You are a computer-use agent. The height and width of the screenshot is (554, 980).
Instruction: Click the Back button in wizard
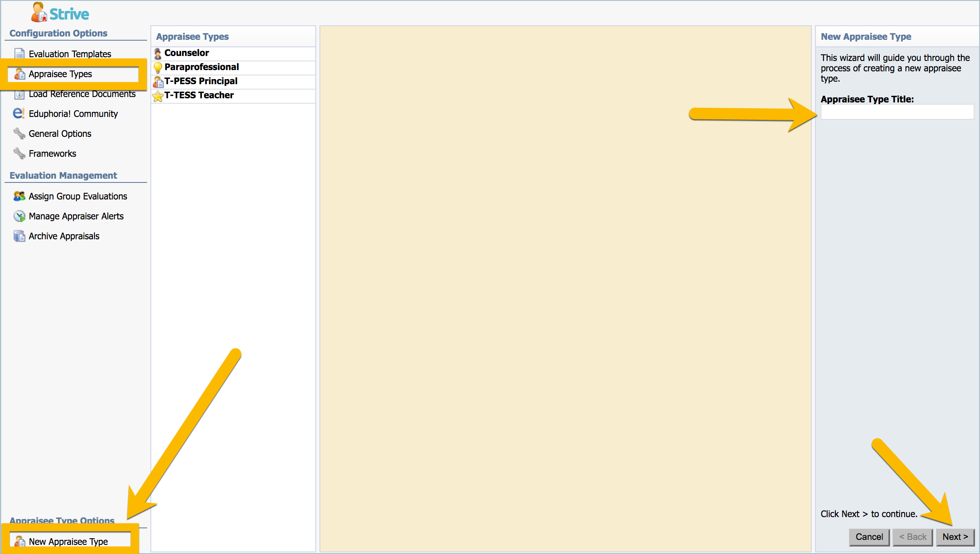912,537
